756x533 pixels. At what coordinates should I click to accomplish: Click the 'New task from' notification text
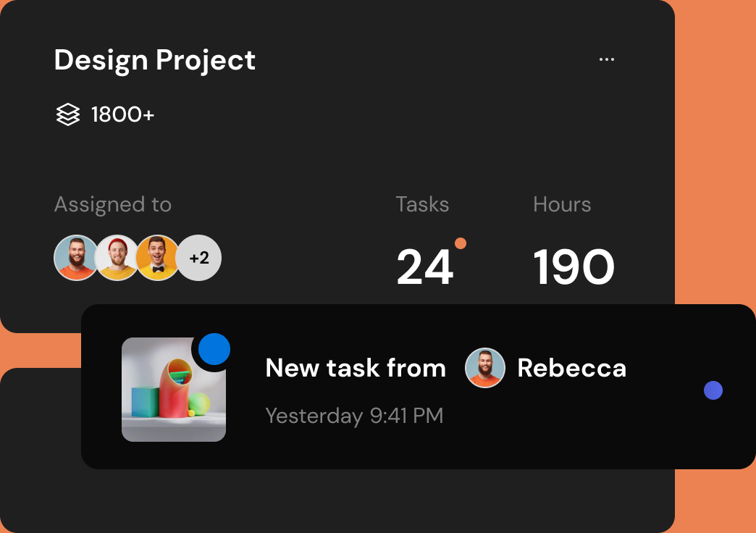coord(356,368)
